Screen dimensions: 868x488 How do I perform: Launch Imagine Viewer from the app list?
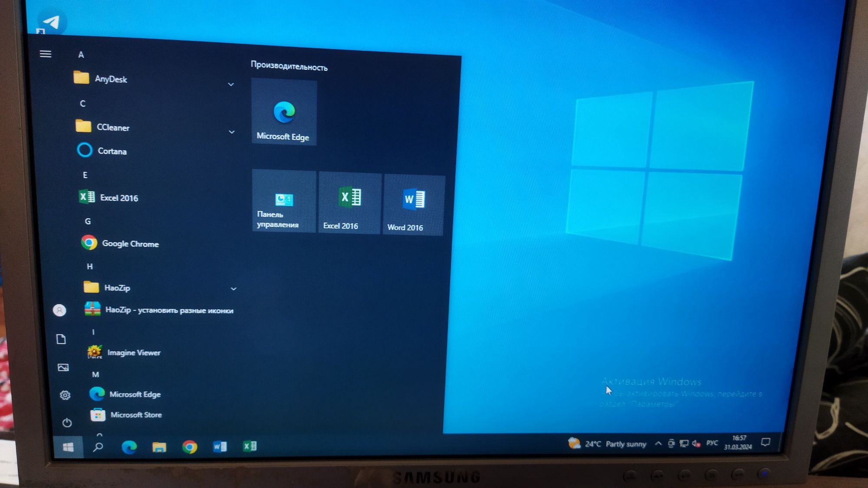[124, 352]
